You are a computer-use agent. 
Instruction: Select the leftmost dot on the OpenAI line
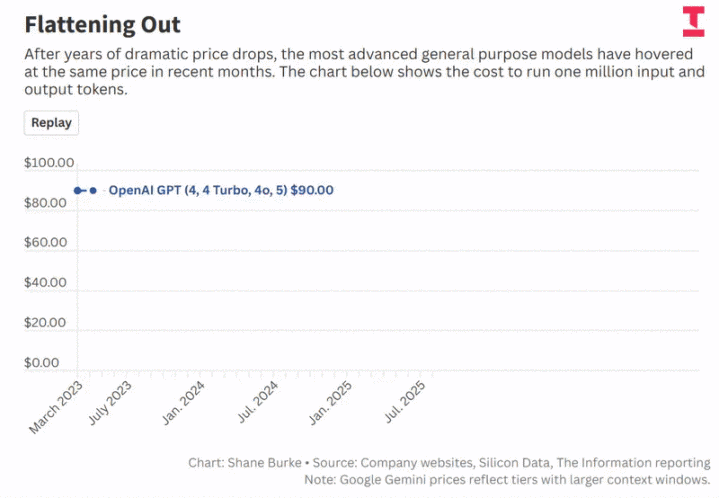click(x=78, y=190)
